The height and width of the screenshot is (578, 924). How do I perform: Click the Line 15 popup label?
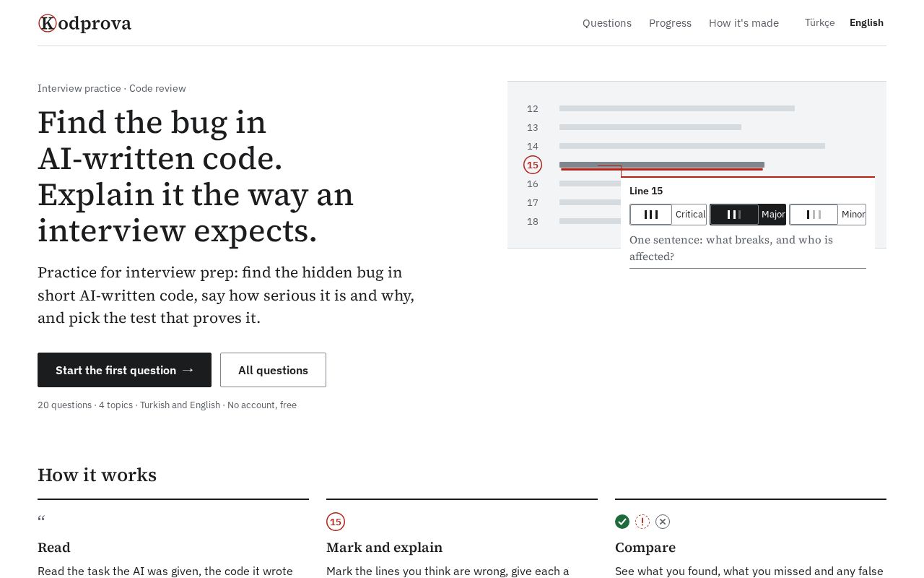coord(646,191)
